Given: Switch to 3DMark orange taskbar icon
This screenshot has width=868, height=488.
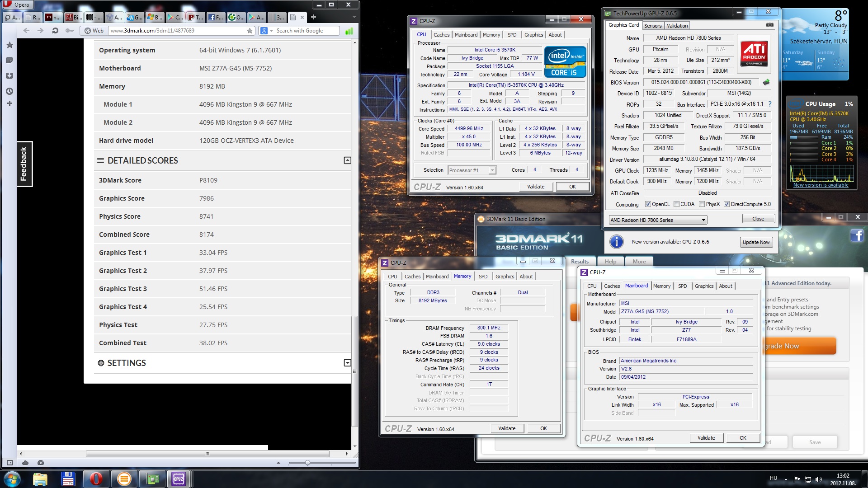Looking at the screenshot, I should pyautogui.click(x=124, y=479).
